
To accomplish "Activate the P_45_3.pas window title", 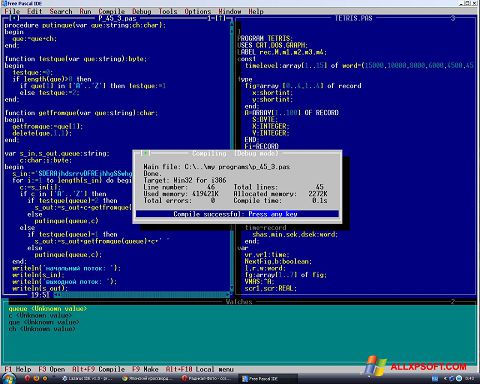I will click(x=117, y=18).
